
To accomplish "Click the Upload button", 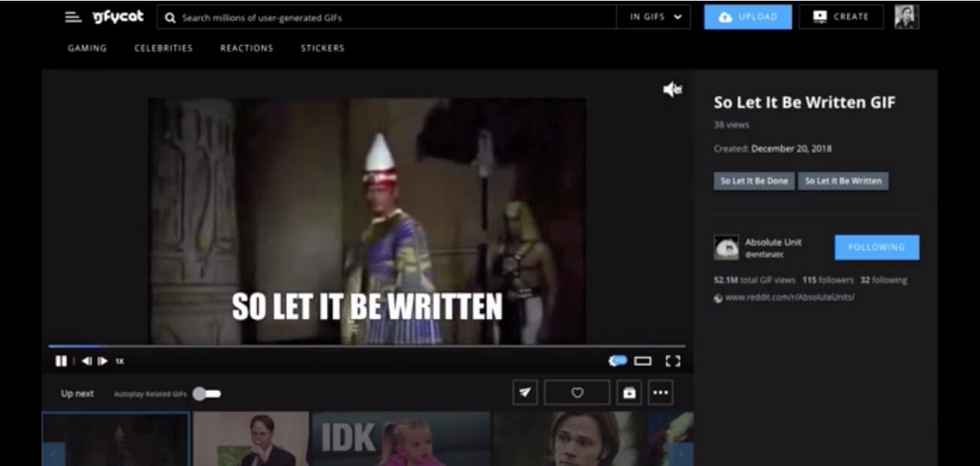I will (x=748, y=17).
